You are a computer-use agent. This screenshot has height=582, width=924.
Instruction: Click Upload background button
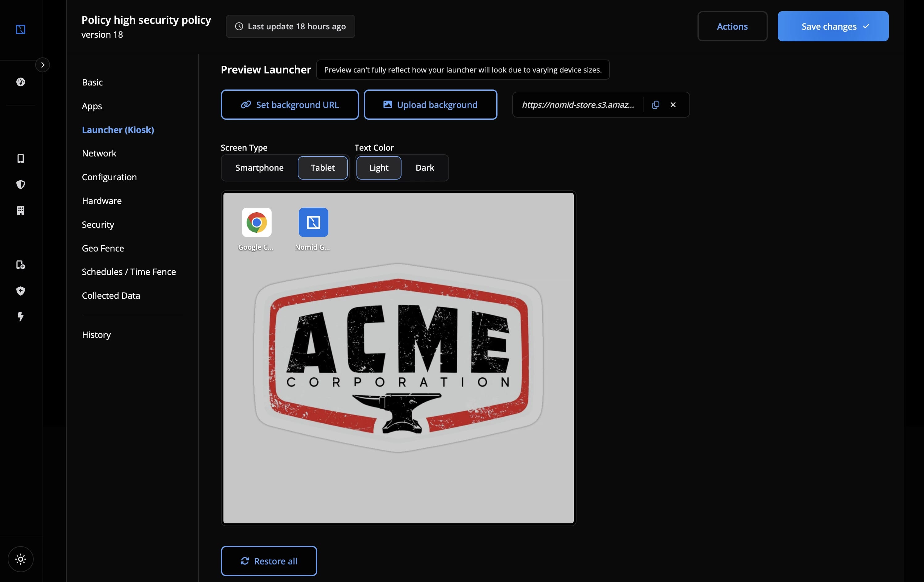click(x=430, y=105)
